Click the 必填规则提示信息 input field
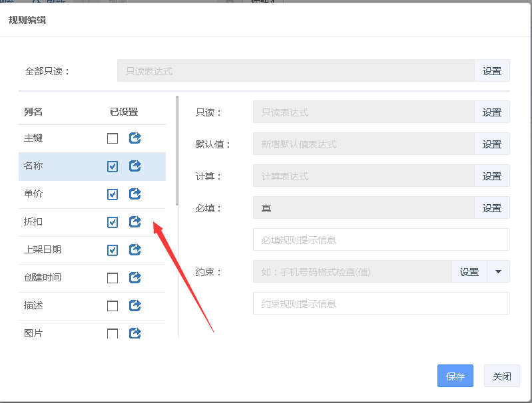 pyautogui.click(x=381, y=239)
